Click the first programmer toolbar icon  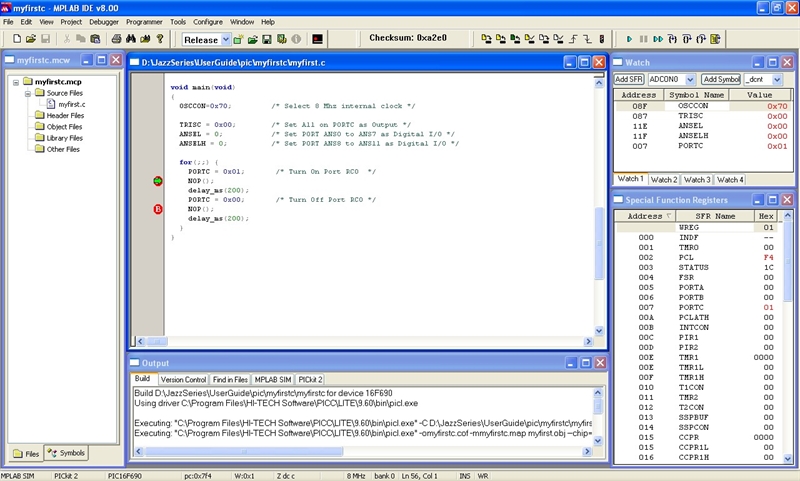[x=486, y=39]
